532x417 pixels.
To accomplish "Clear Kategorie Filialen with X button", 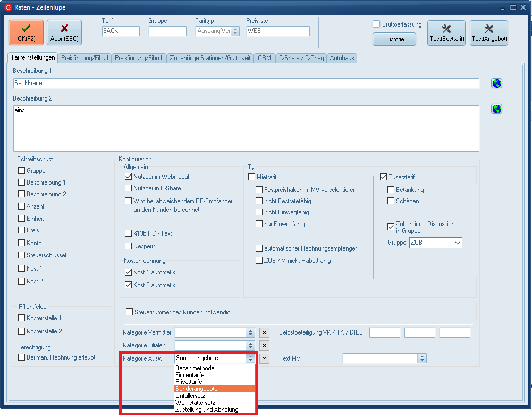I will pos(264,346).
